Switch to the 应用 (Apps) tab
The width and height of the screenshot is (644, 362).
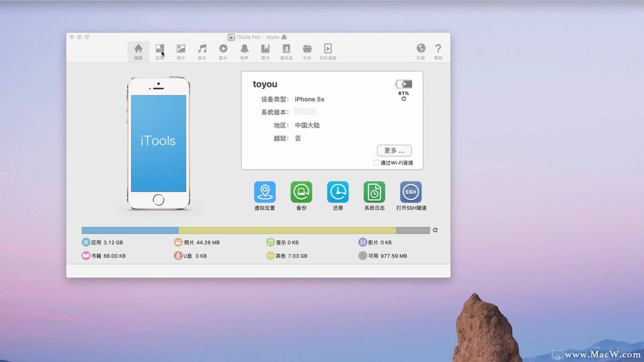(159, 52)
